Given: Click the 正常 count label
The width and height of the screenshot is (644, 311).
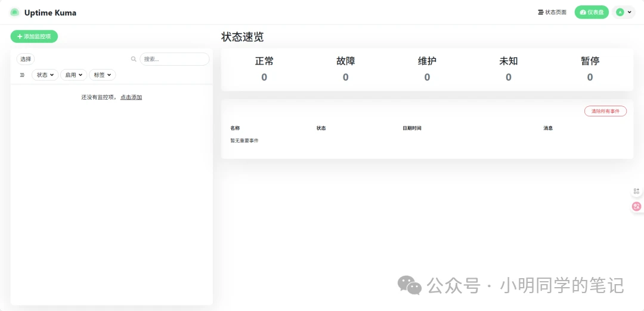Looking at the screenshot, I should pyautogui.click(x=264, y=61).
